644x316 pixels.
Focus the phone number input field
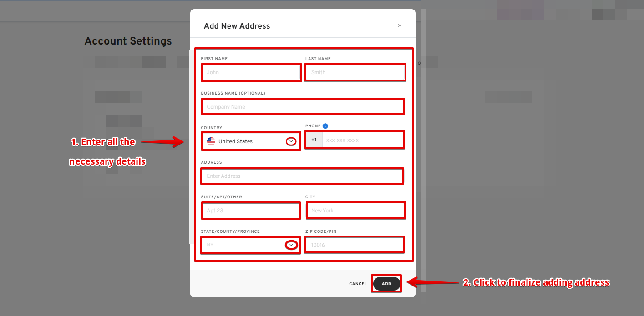(x=362, y=140)
